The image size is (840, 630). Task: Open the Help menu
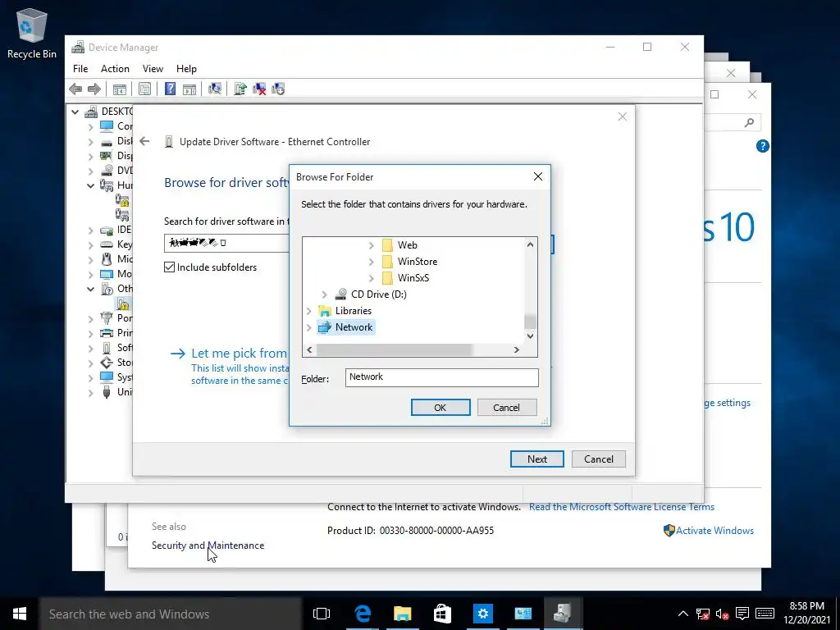(186, 69)
